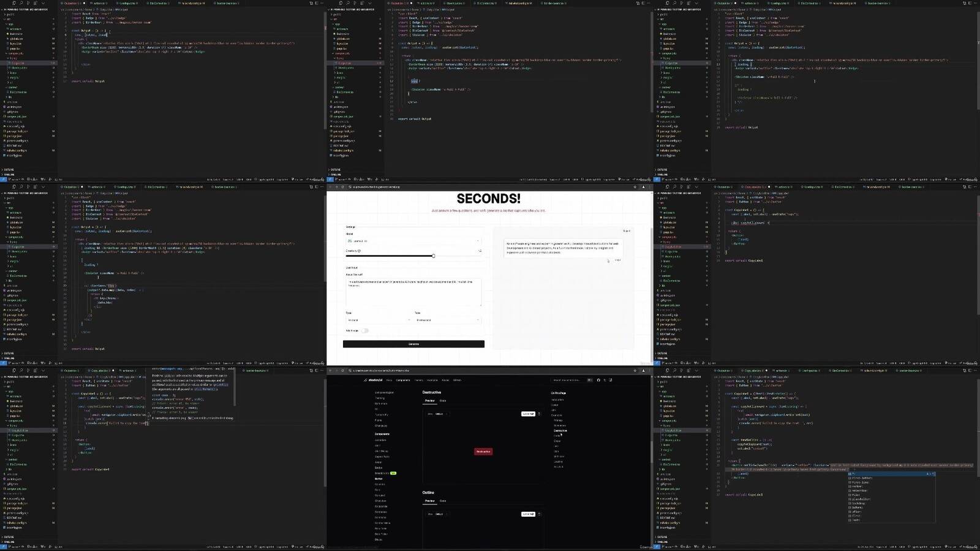This screenshot has width=980, height=551.
Task: Jump to Installation in On This Page list
Action: (557, 400)
